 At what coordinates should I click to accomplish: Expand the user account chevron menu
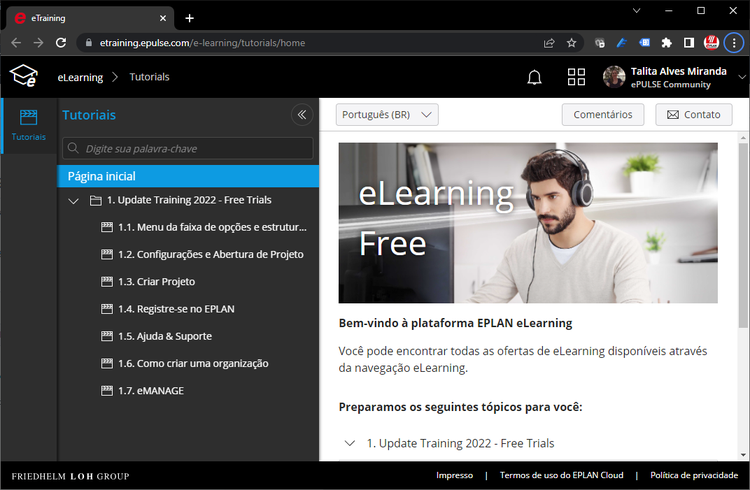[742, 77]
